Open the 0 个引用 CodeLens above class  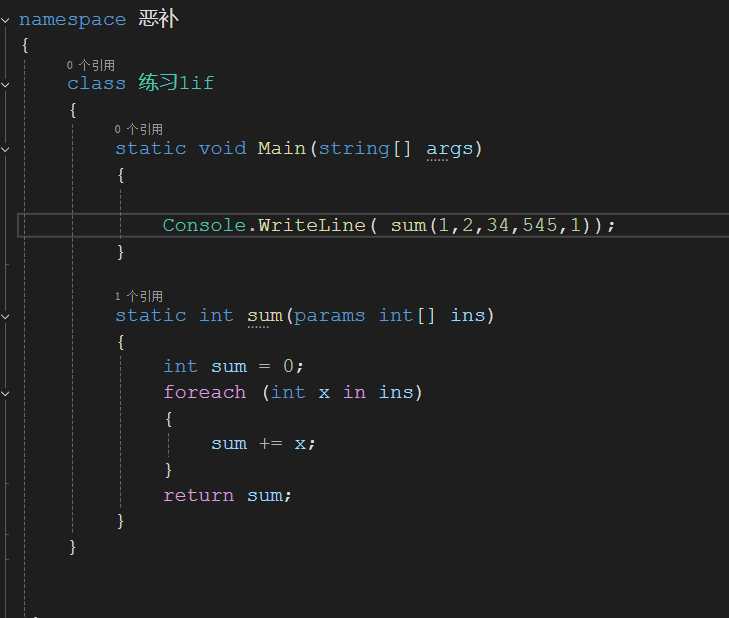pos(91,65)
